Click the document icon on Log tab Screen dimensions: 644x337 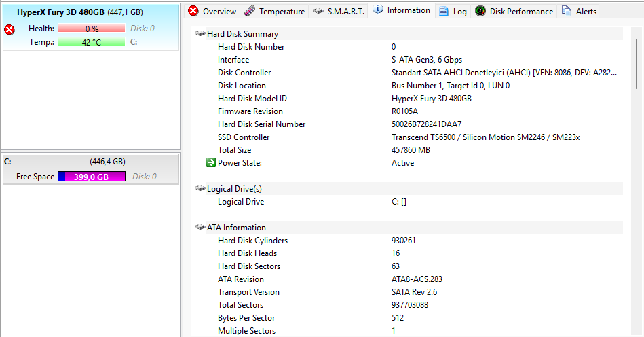444,11
